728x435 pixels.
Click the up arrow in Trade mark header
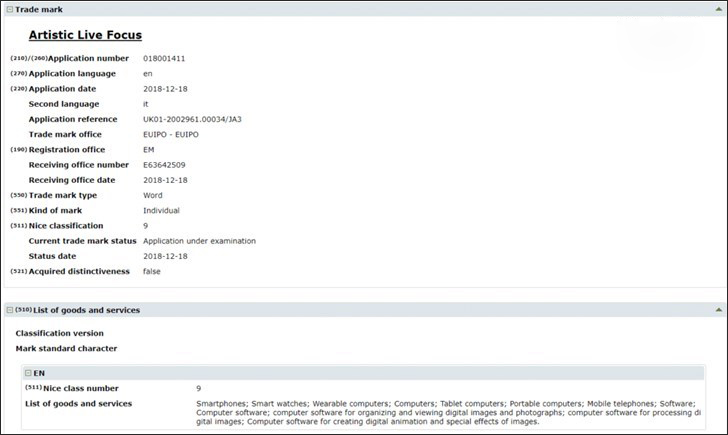coord(718,9)
